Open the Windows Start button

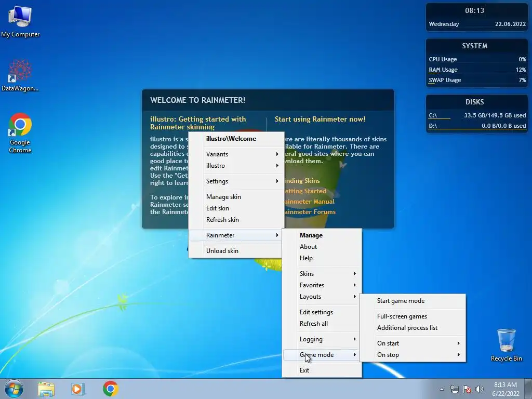coord(14,389)
